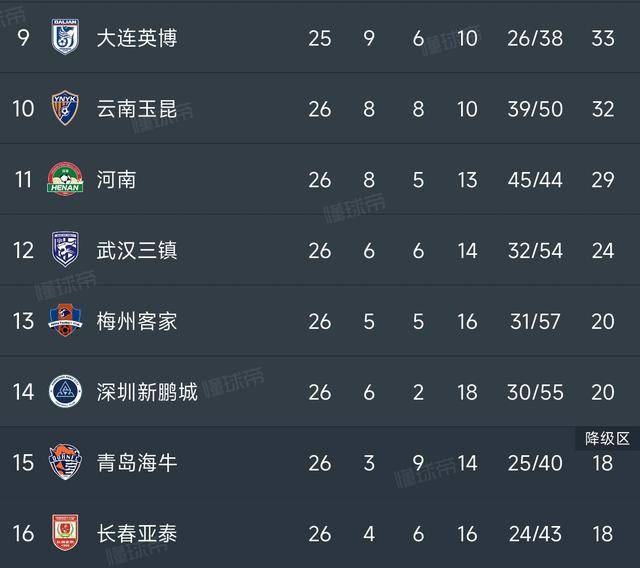This screenshot has height=568, width=640.
Task: Select the 梅州客家 team name
Action: click(137, 322)
